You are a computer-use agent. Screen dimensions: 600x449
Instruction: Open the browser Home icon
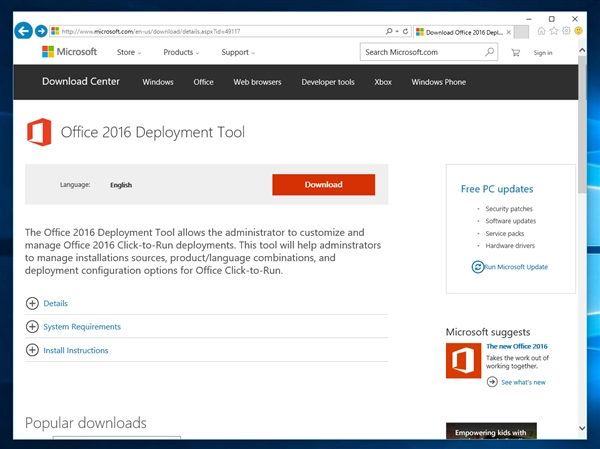tap(541, 31)
